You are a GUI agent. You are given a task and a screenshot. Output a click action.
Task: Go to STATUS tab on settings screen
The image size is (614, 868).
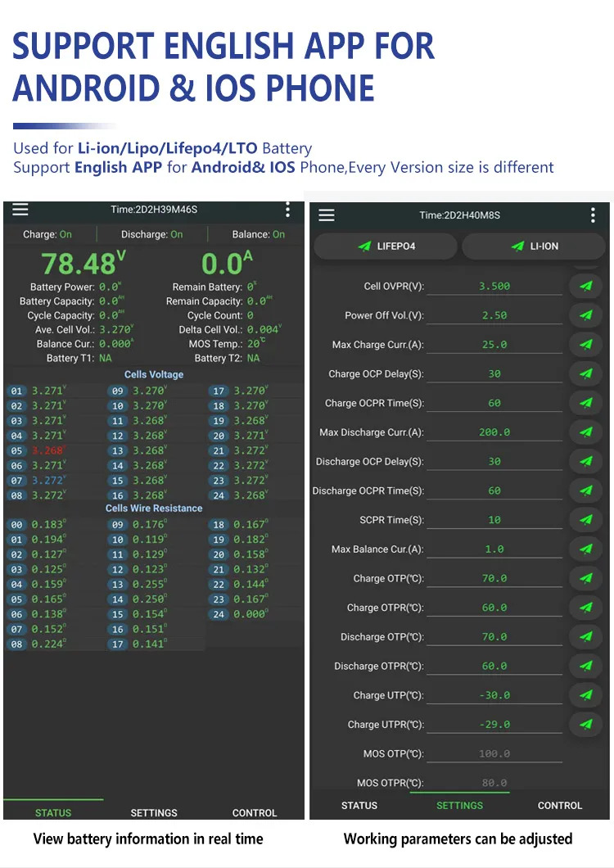pos(359,806)
